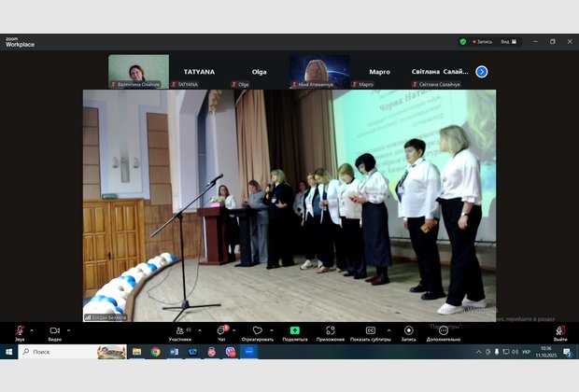Switch to the Zoom taskbar icon
Screen dimensions: 579x392
click(x=249, y=352)
